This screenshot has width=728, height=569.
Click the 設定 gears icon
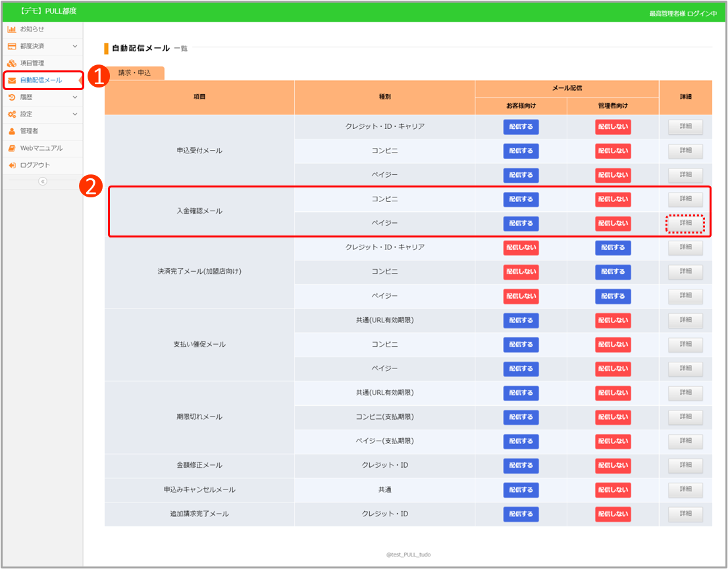tap(12, 114)
